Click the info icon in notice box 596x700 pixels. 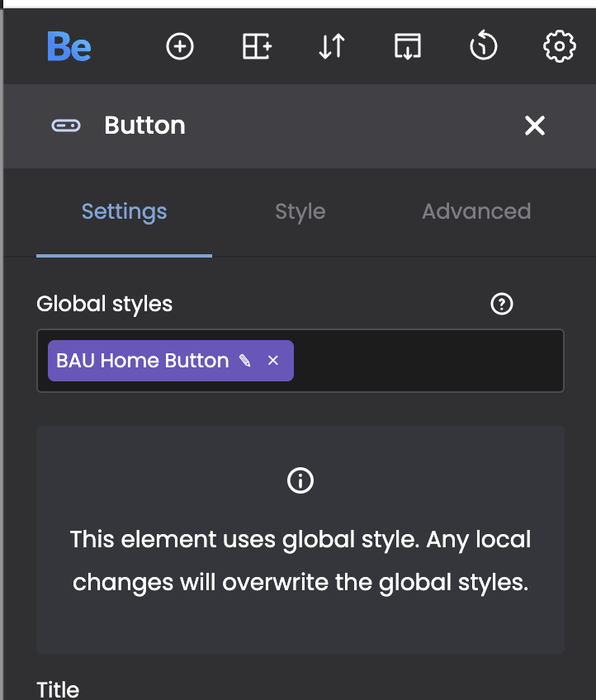pyautogui.click(x=300, y=480)
